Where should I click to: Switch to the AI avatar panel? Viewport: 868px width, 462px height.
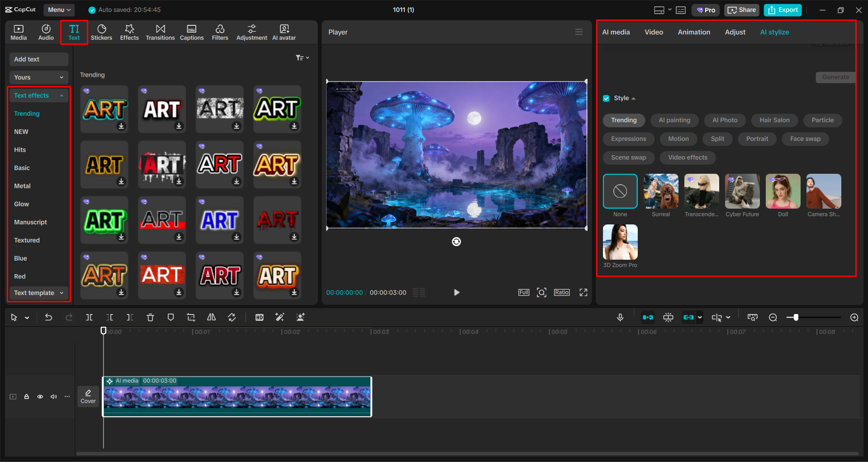point(284,32)
